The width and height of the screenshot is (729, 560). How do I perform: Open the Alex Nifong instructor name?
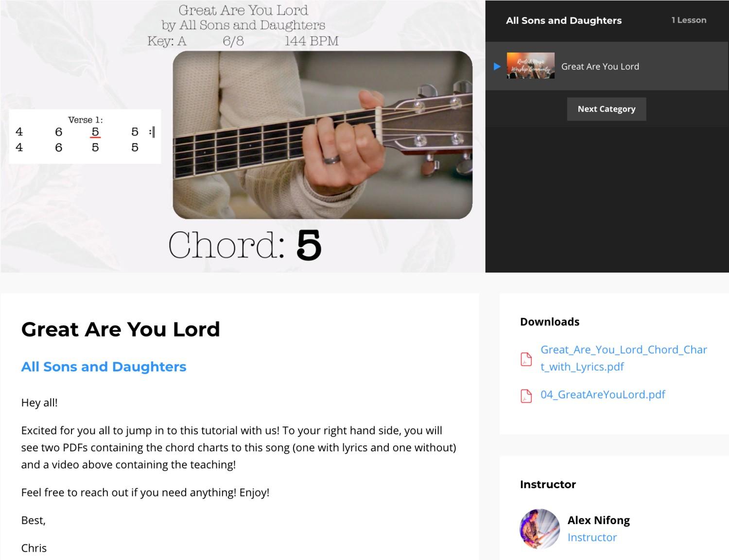598,520
